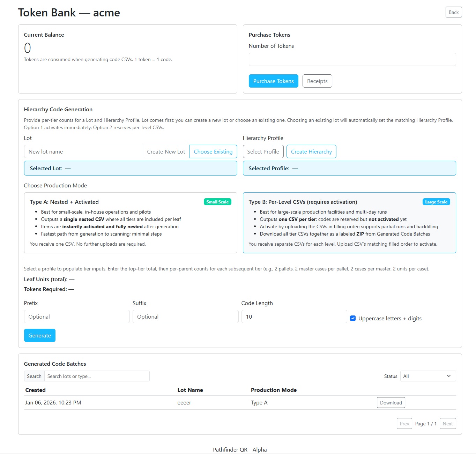The height and width of the screenshot is (454, 476).
Task: Switch to Choose Existing lot
Action: click(213, 151)
